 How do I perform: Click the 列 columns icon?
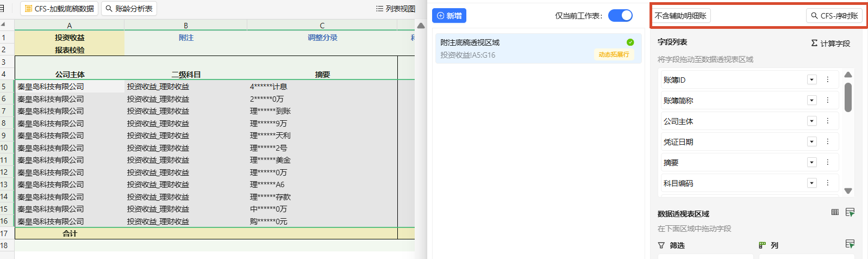[763, 245]
